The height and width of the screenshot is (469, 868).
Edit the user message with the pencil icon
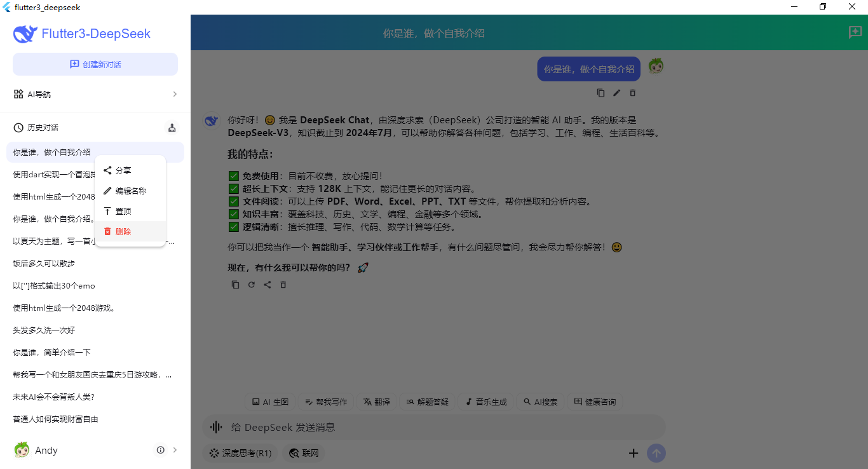pos(616,93)
